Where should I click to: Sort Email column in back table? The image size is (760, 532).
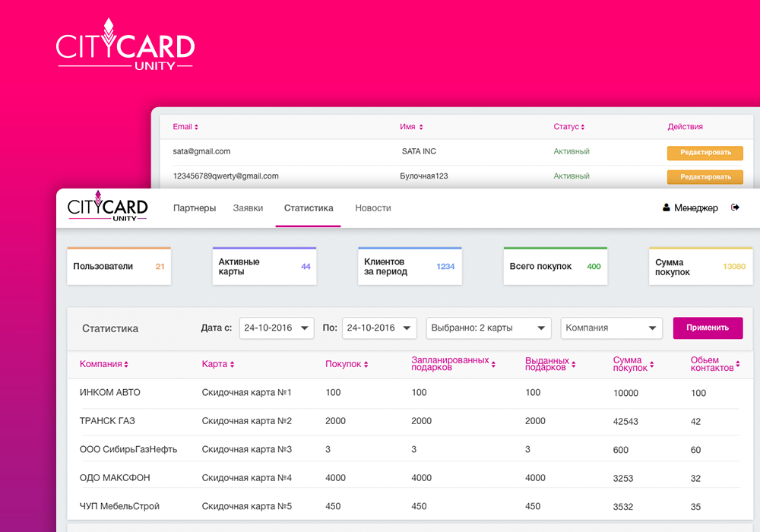196,127
